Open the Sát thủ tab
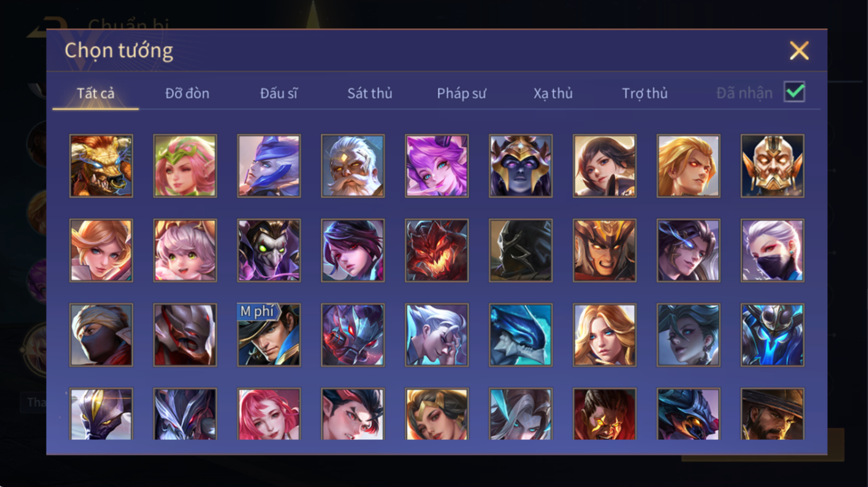Image resolution: width=868 pixels, height=487 pixels. [369, 93]
